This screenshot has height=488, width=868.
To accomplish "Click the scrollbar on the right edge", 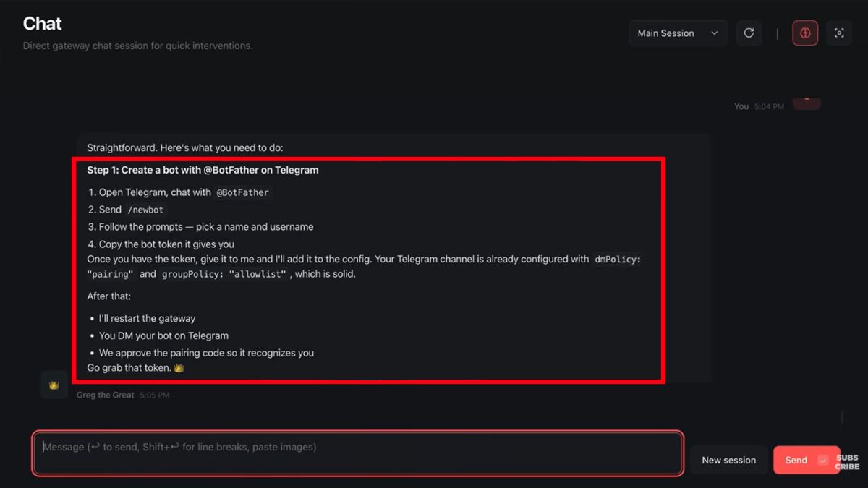I will (x=841, y=418).
